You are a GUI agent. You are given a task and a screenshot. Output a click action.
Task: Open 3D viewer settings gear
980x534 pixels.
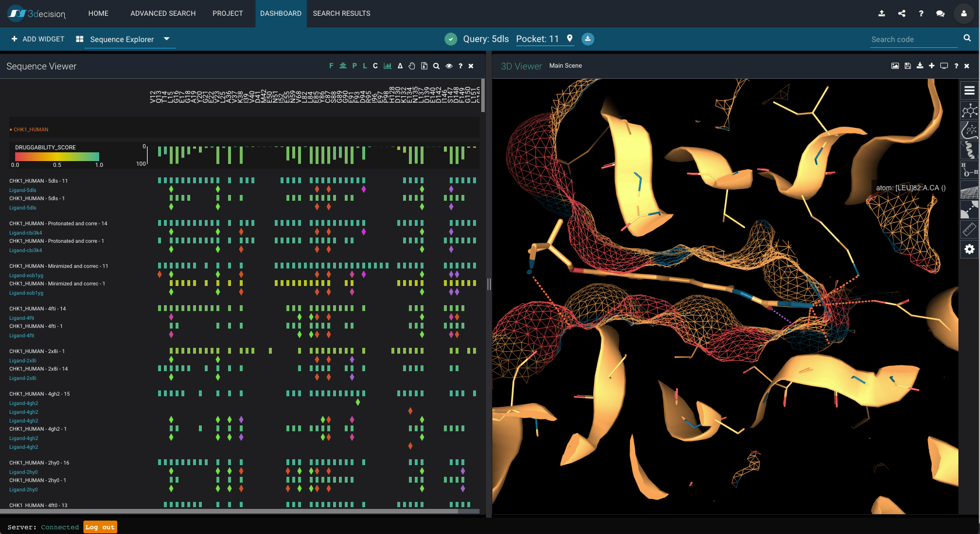pyautogui.click(x=969, y=249)
